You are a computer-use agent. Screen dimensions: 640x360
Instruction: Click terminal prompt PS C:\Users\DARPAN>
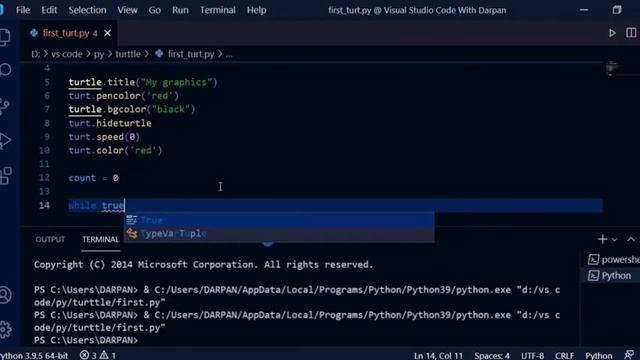click(x=86, y=340)
